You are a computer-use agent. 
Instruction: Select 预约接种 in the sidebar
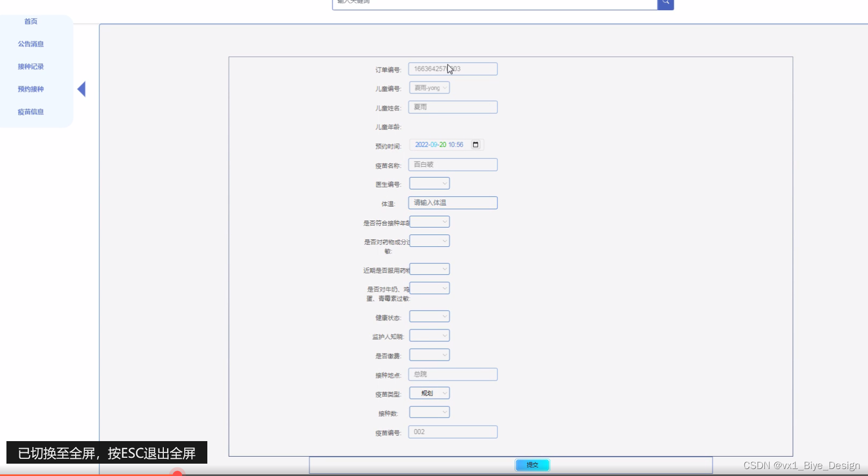(x=31, y=89)
